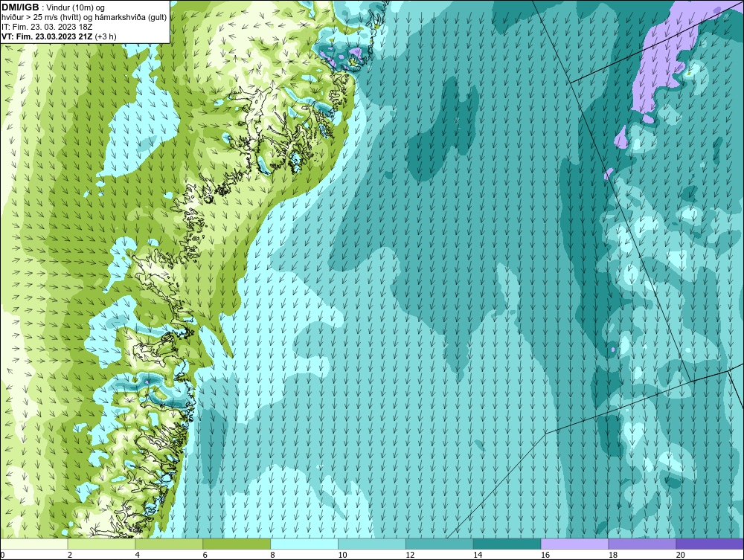744x560 pixels.
Task: Click the legend scale label '18'
Action: (613, 555)
